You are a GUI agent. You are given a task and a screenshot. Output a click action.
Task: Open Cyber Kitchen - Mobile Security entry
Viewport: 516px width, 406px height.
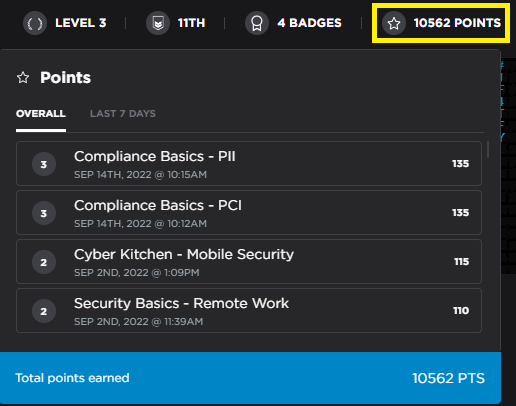(249, 261)
